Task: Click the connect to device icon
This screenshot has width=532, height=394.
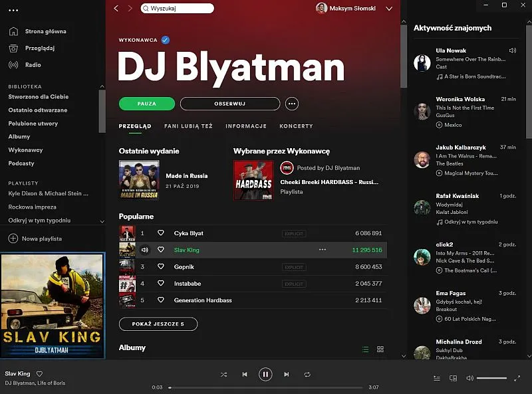Action: (x=453, y=377)
